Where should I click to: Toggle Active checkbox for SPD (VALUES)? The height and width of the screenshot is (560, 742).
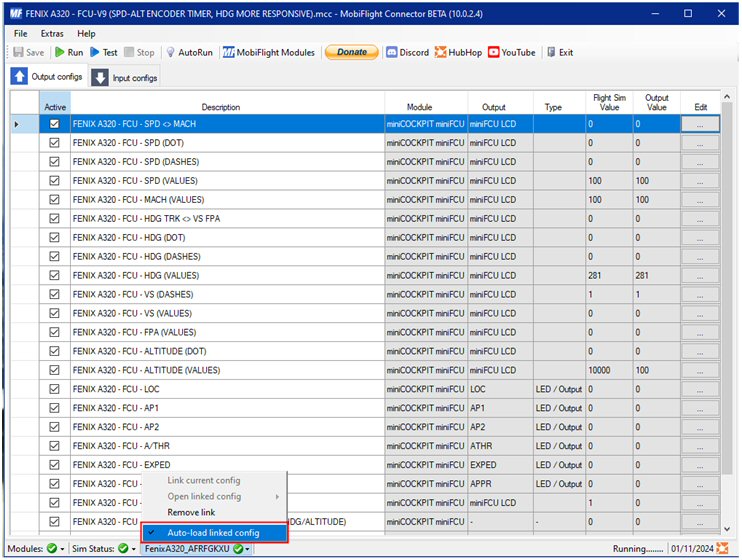tap(54, 180)
